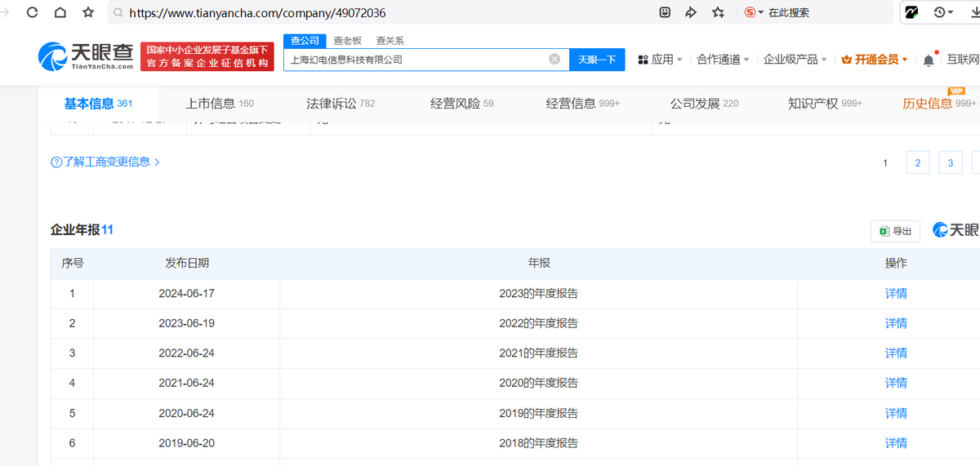Open 详情 for the 2021的年度报告
Screen dimensions: 980x466
pyautogui.click(x=896, y=353)
